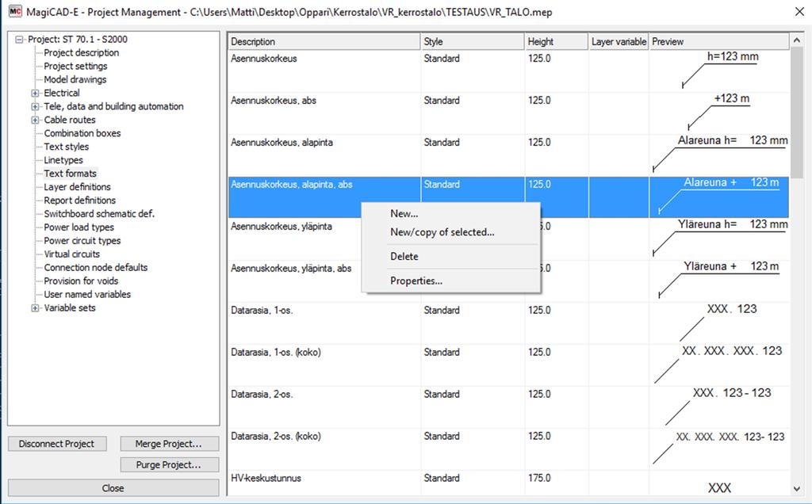Click the list scroll down arrow

click(x=796, y=488)
